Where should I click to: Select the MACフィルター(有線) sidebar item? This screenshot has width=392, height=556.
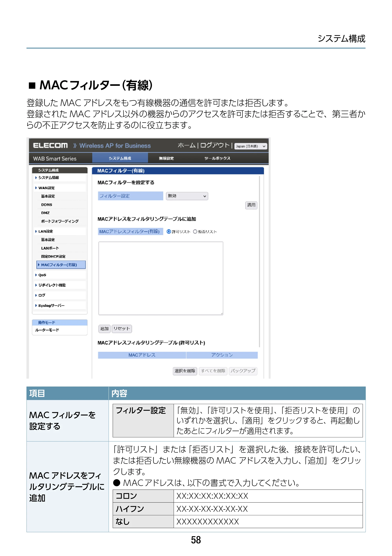61,265
